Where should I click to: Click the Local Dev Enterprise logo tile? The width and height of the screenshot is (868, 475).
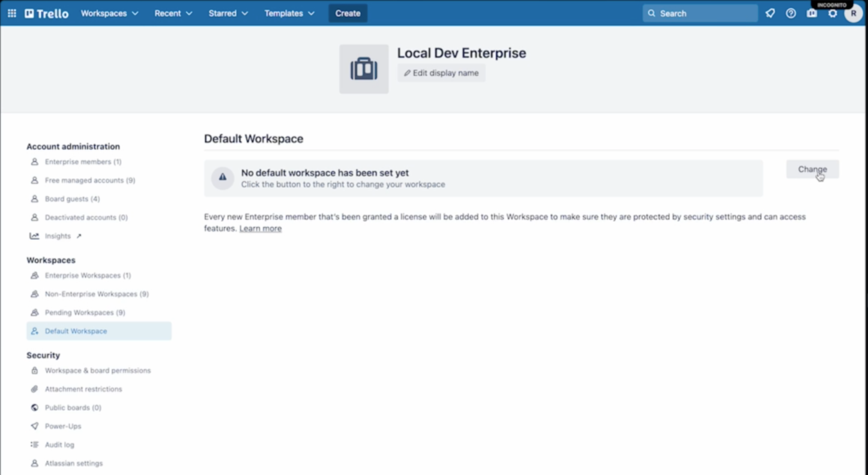[x=364, y=69]
